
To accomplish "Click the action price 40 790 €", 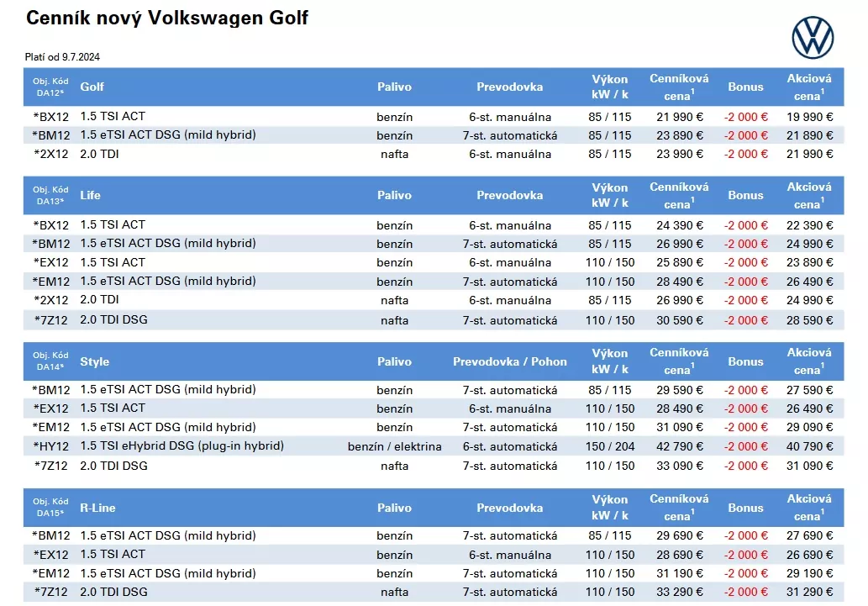I will 809,446.
